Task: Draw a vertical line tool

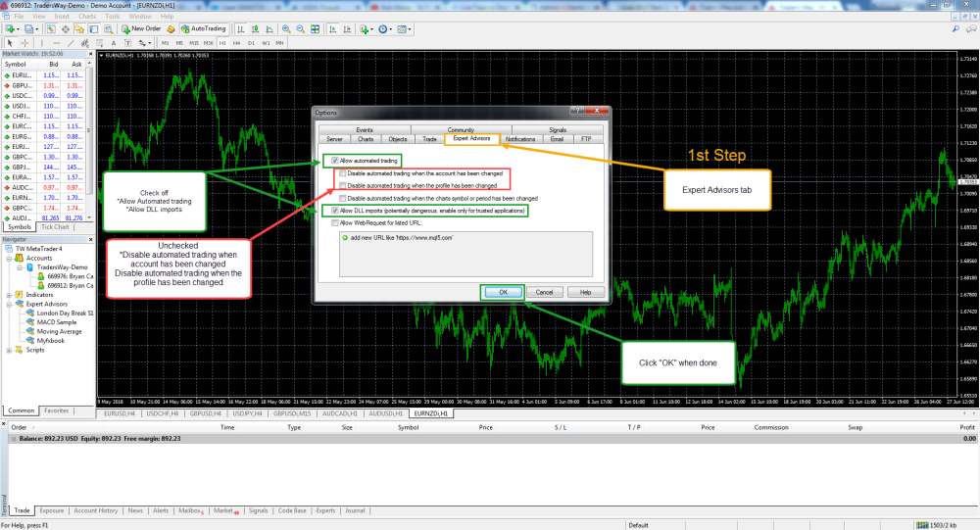Action: [x=42, y=42]
